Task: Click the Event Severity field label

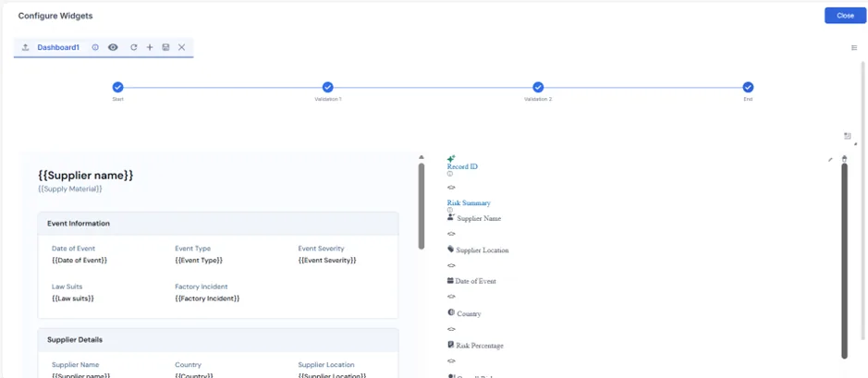Action: click(x=321, y=249)
